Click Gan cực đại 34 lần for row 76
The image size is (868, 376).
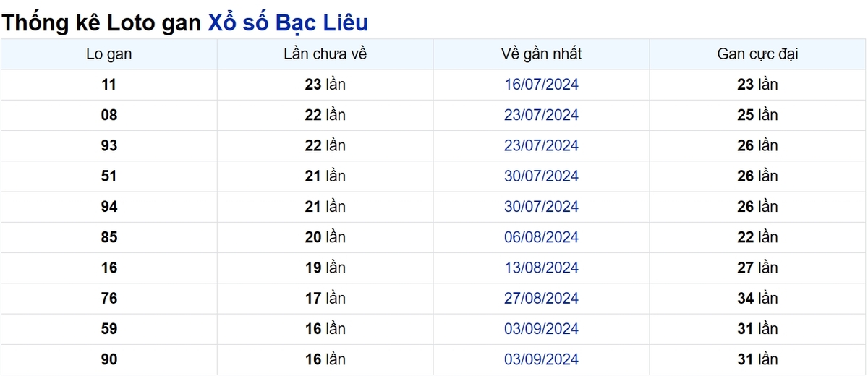pos(757,298)
